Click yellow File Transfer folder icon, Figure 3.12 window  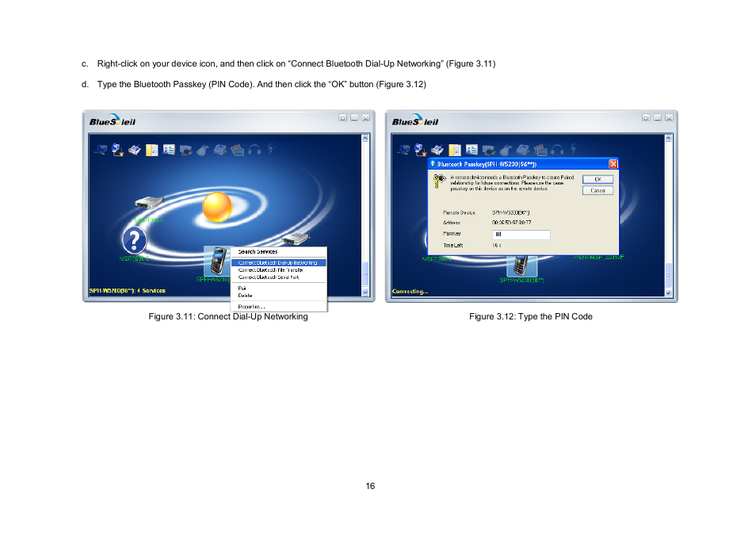point(455,150)
